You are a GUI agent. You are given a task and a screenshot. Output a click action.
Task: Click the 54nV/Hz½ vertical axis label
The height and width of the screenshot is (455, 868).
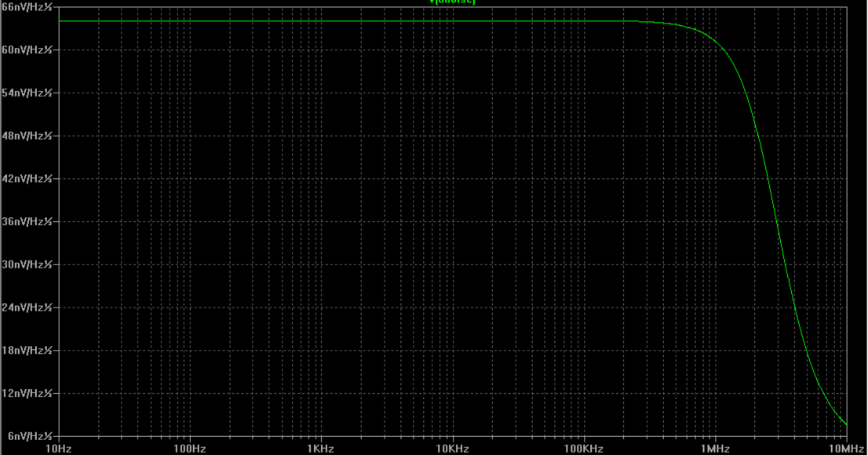(x=27, y=93)
